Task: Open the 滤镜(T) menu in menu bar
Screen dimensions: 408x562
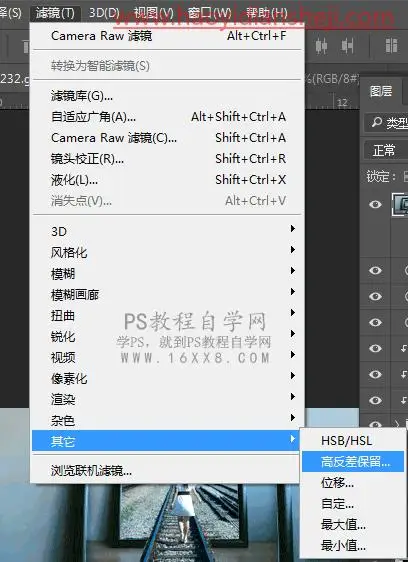Action: (x=55, y=13)
